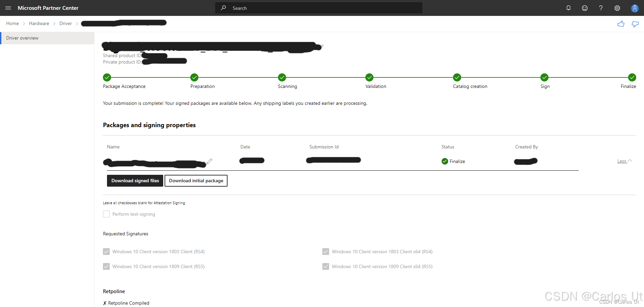Click the green Finalize status icon in table
The image size is (644, 307).
[x=445, y=161]
